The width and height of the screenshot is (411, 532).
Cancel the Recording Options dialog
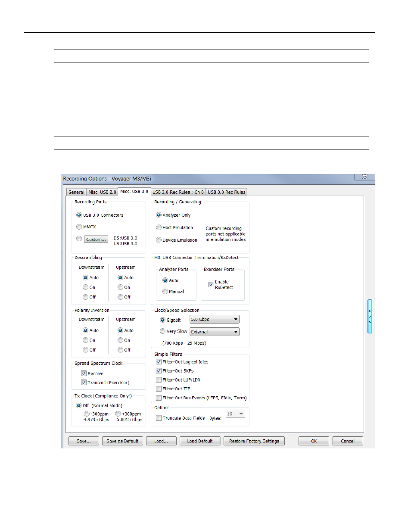pos(347,441)
